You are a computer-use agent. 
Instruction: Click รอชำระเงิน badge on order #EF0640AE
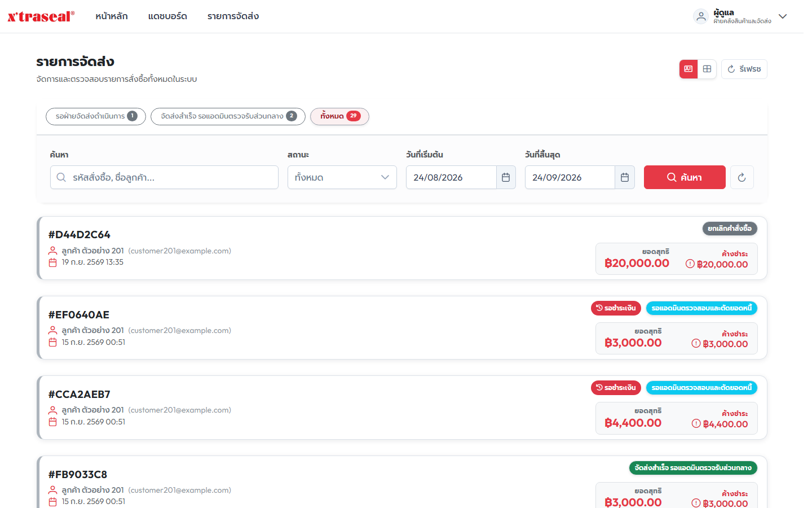coord(616,308)
